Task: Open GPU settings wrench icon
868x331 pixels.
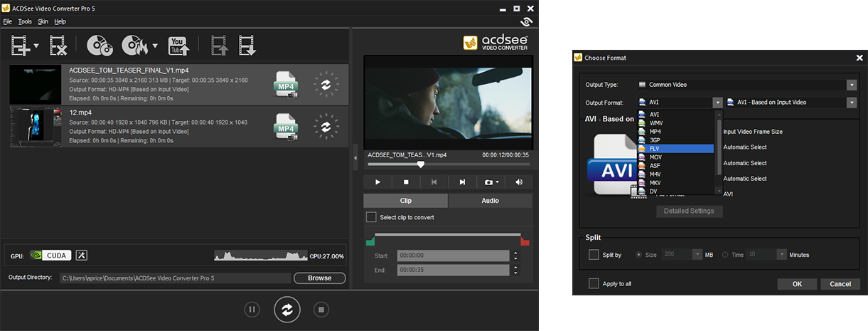Action: click(81, 256)
